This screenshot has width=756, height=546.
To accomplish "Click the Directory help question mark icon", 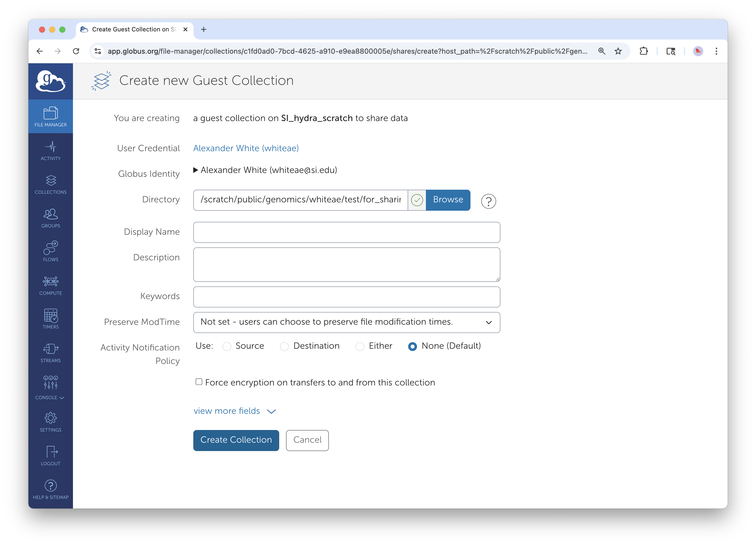I will (488, 201).
